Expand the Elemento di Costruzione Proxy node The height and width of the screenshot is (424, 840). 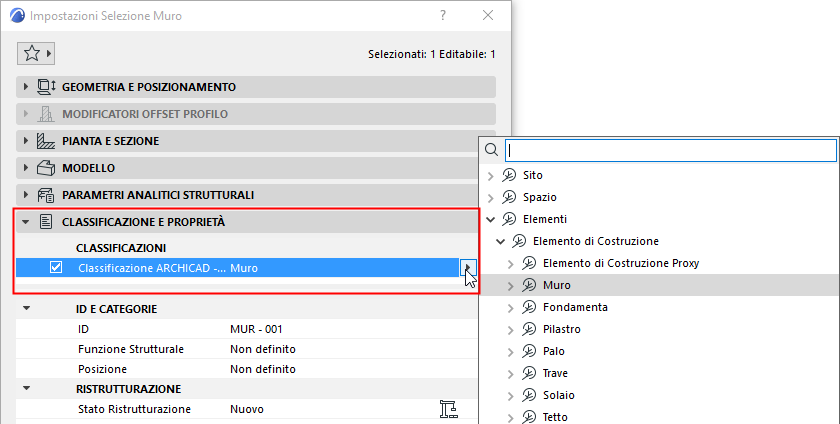click(511, 264)
